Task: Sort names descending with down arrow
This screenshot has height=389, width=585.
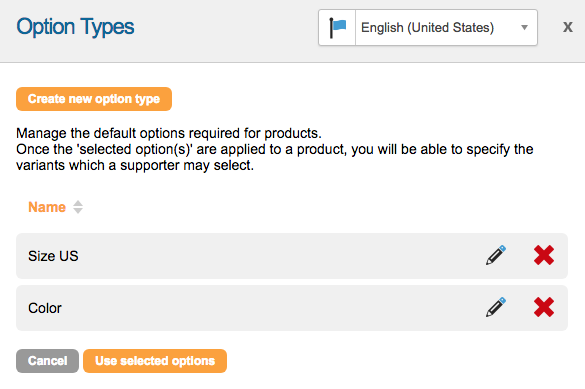Action: (78, 211)
